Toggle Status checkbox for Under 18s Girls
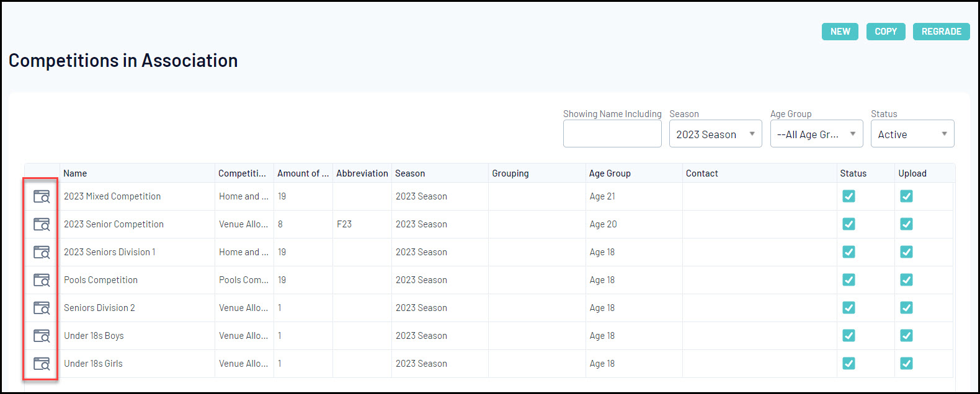 pyautogui.click(x=849, y=364)
